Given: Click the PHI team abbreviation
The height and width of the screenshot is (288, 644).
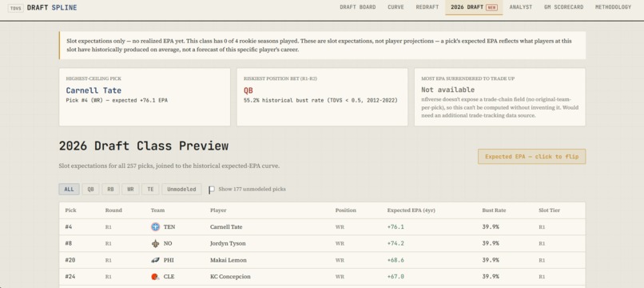Looking at the screenshot, I should point(169,260).
